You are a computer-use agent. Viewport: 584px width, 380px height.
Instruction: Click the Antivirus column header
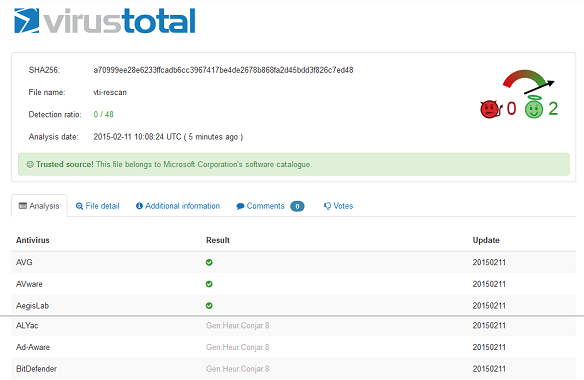33,240
